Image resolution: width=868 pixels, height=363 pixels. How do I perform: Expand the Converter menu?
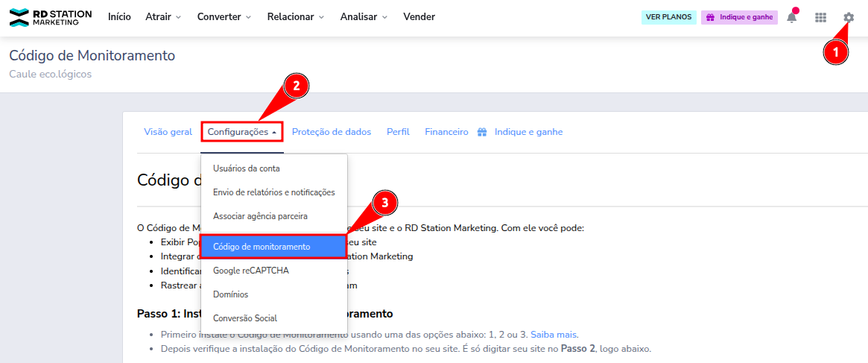(224, 16)
